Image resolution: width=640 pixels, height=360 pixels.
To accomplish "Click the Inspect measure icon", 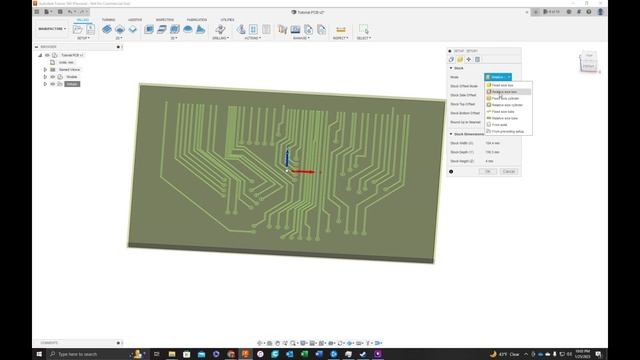I will point(341,29).
